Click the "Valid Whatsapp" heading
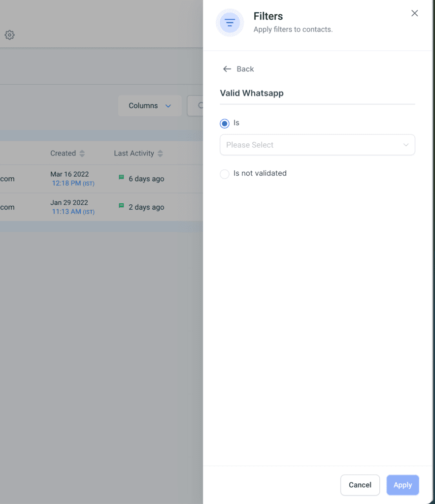 pos(252,93)
